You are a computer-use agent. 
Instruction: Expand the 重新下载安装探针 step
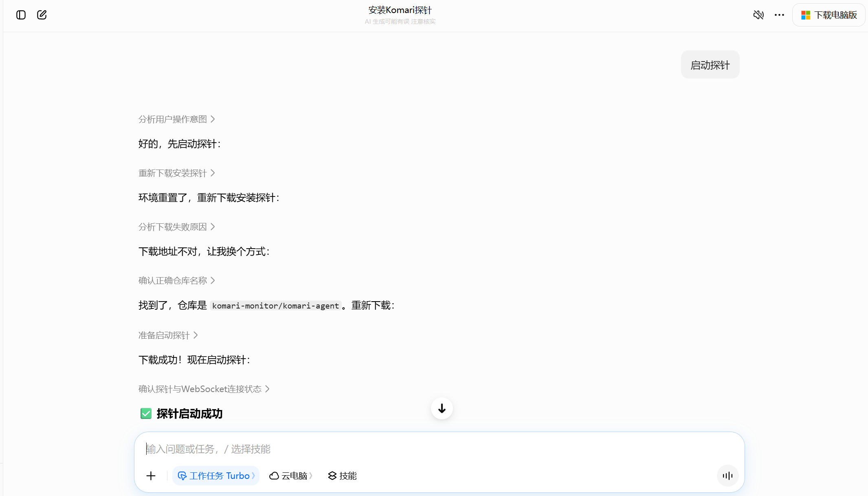click(x=177, y=173)
